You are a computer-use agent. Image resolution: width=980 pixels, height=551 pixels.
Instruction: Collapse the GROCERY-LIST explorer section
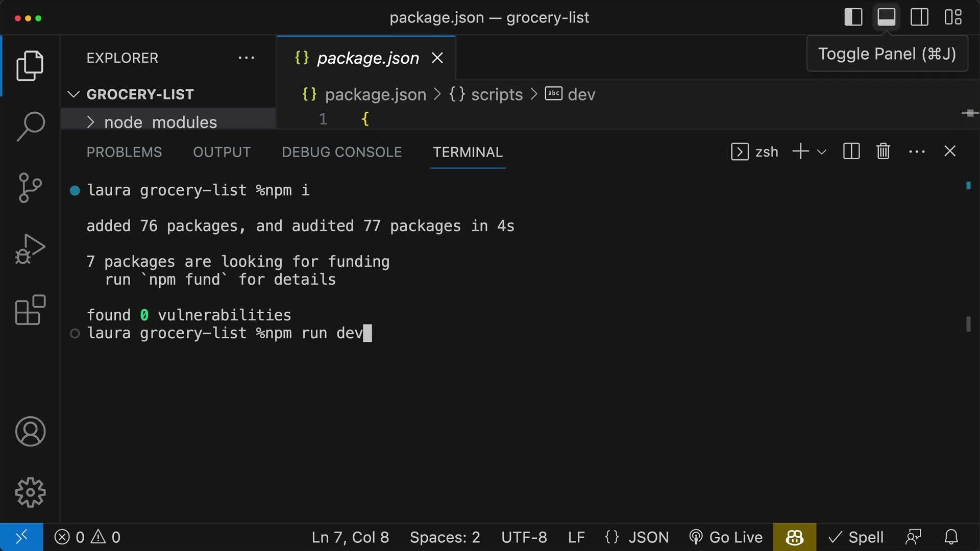(74, 94)
